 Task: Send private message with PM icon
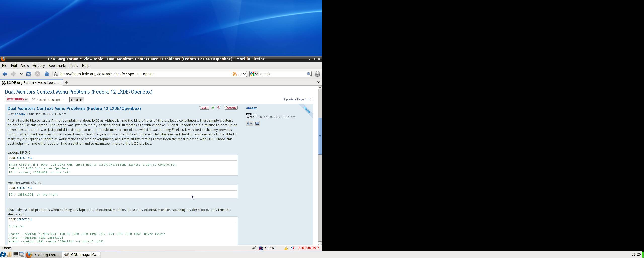point(250,123)
